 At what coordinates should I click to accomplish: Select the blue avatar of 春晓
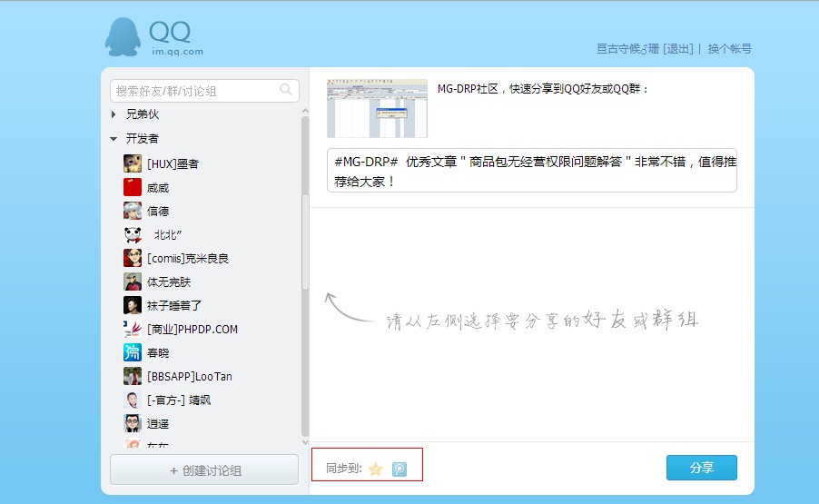(133, 352)
